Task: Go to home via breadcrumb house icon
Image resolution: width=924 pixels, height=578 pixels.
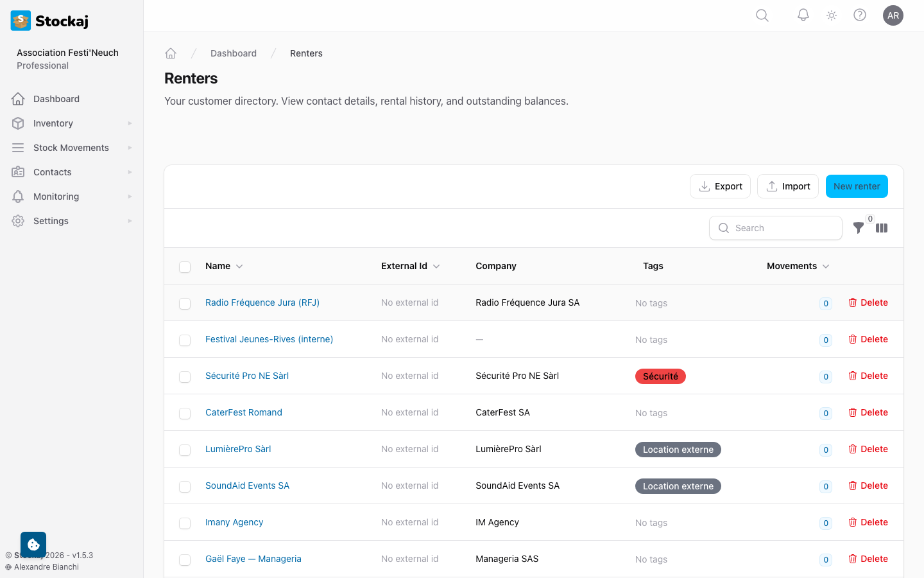Action: (171, 53)
